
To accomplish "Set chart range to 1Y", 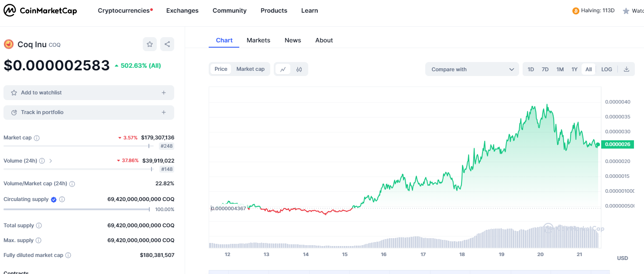I will coord(575,69).
